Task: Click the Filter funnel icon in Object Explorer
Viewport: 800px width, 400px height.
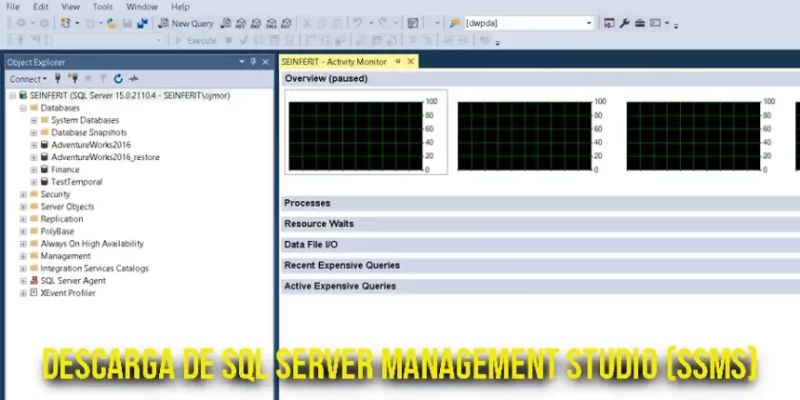Action: point(103,79)
